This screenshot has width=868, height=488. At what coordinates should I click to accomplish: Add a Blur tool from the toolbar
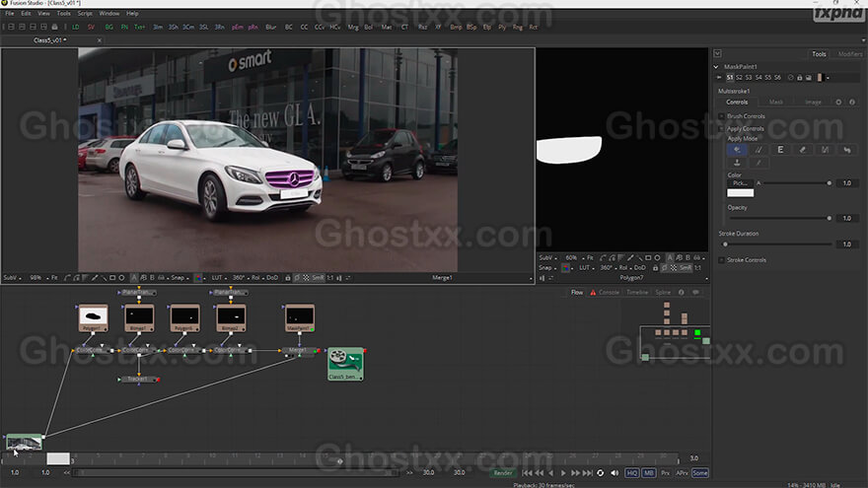point(270,28)
